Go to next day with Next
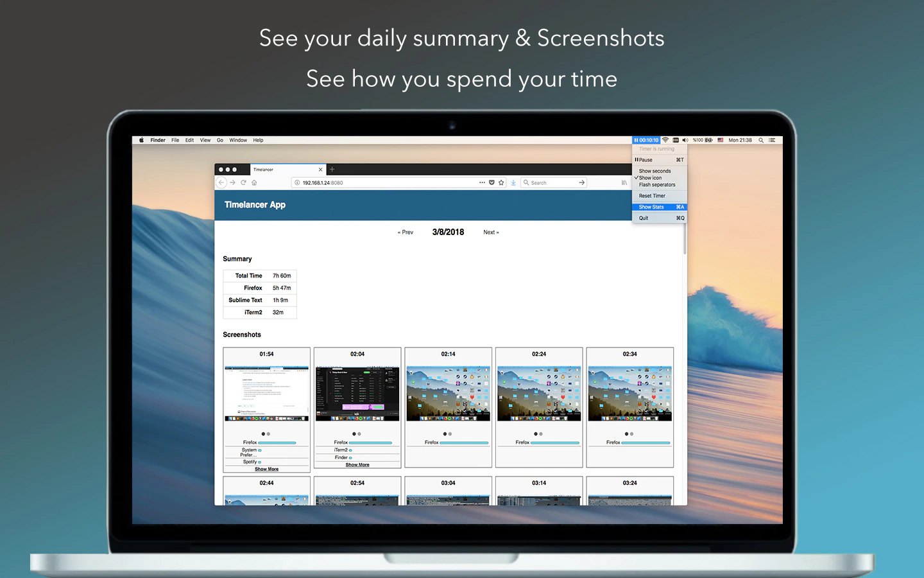924x578 pixels. coord(491,232)
